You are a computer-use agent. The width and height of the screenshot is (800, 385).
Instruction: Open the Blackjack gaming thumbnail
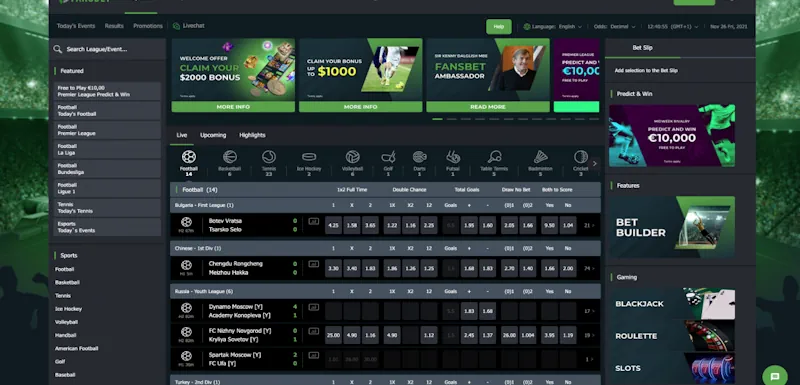pyautogui.click(x=672, y=304)
